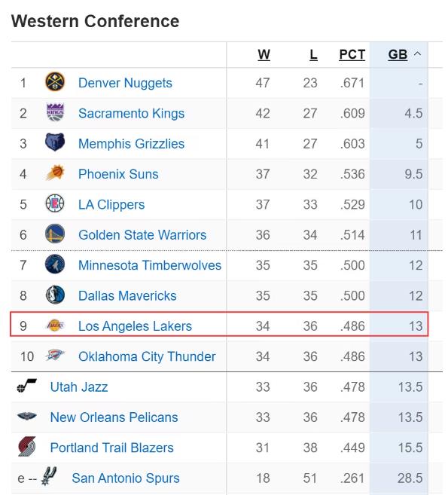Click the Dallas Mavericks logo icon
This screenshot has height=495, width=448.
[55, 295]
